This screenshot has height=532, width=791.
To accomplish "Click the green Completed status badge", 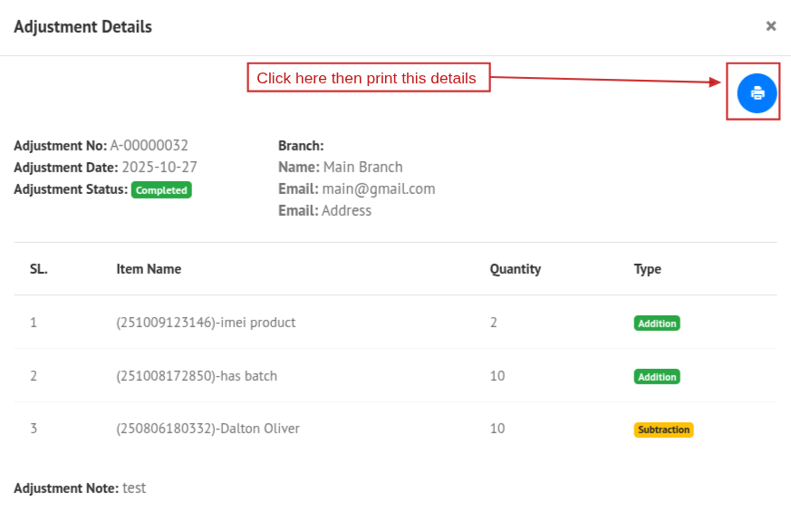I will [x=161, y=190].
